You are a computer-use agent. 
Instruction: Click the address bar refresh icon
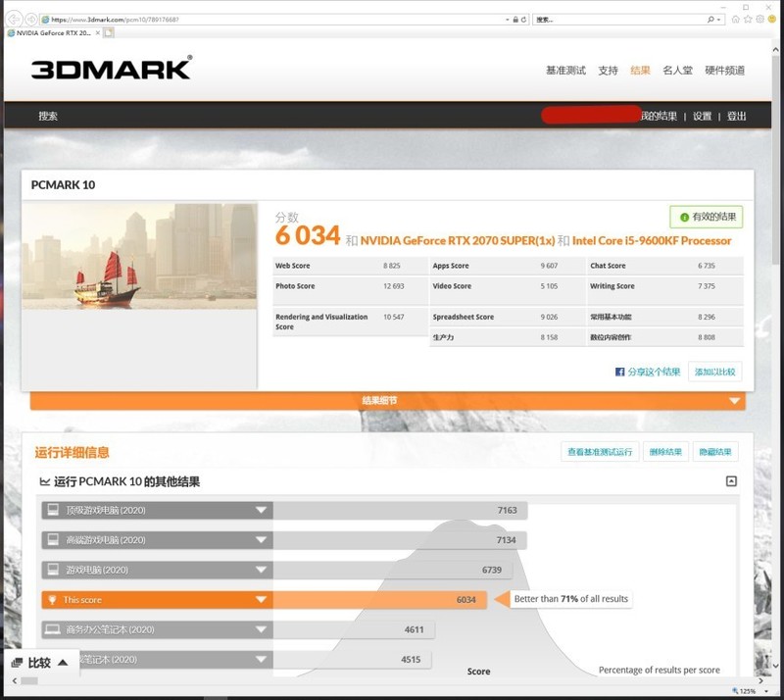[x=523, y=20]
